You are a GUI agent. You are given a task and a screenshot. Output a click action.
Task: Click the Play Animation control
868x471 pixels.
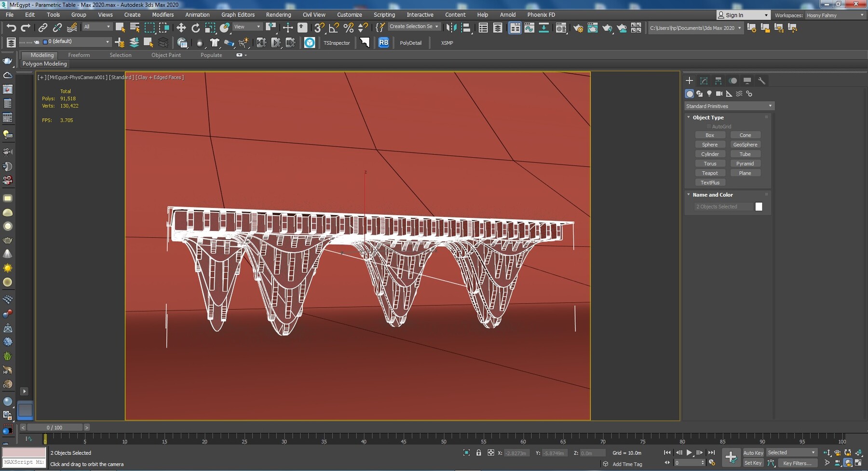coord(689,453)
